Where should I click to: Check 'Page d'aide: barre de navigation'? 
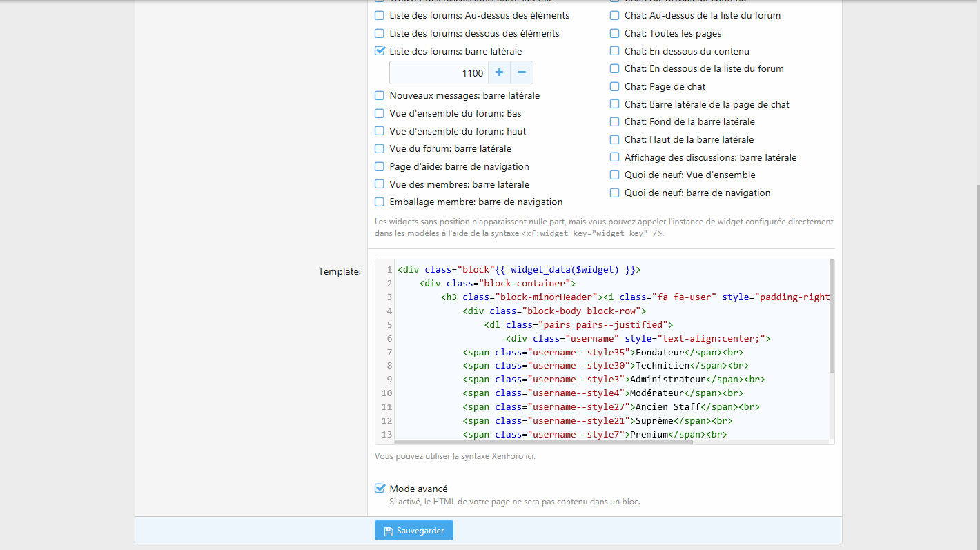tap(380, 166)
